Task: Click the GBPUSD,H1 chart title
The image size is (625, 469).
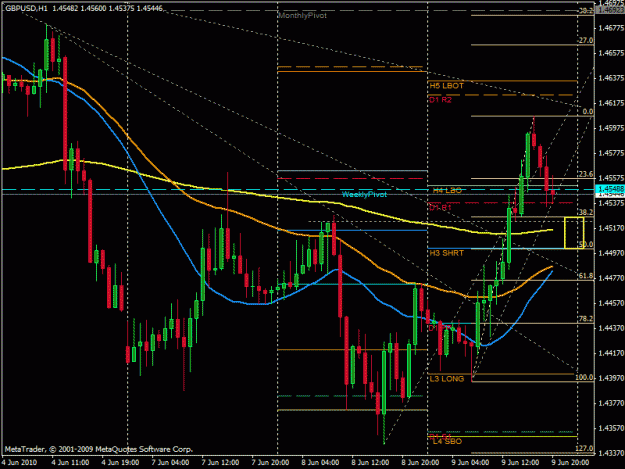Action: [x=26, y=8]
